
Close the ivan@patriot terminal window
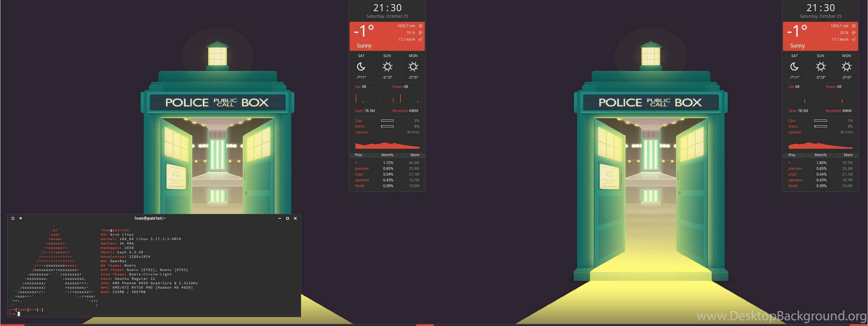click(295, 218)
